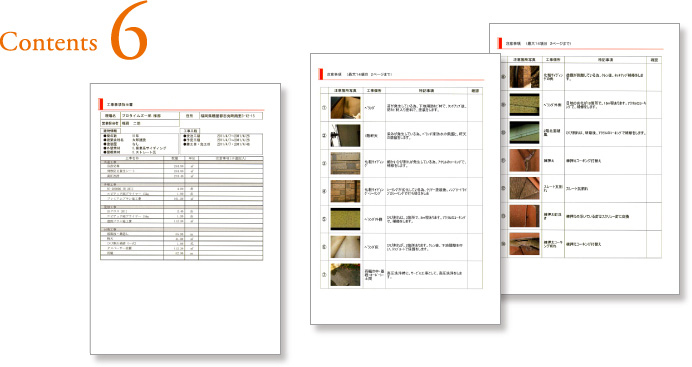This screenshot has width=692, height=367.
Task: Open the row ② dark panel photo
Action: 345,135
